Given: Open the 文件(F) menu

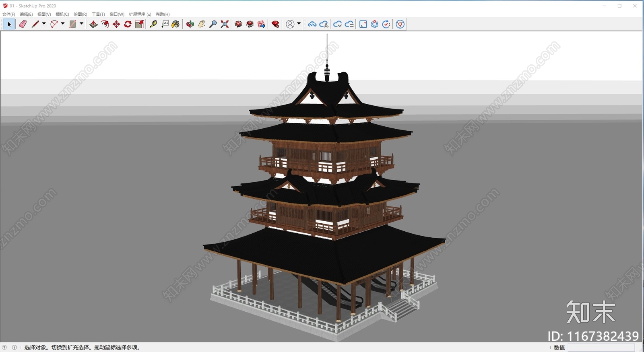Looking at the screenshot, I should 8,14.
